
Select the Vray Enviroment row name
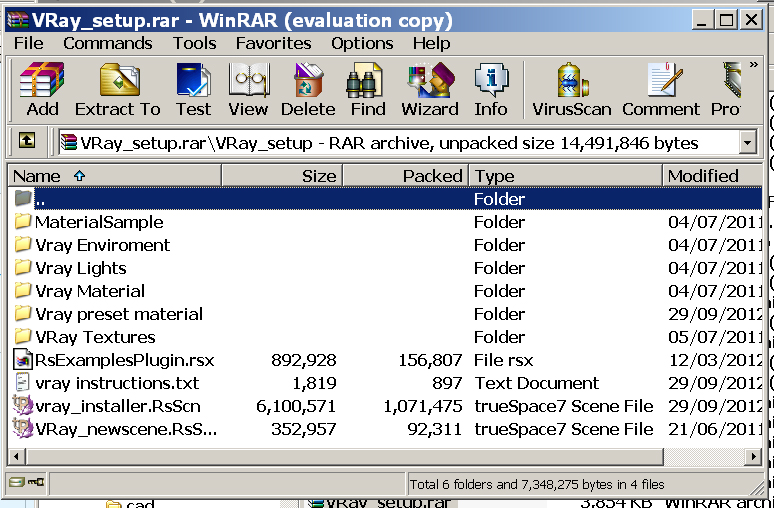tap(103, 245)
